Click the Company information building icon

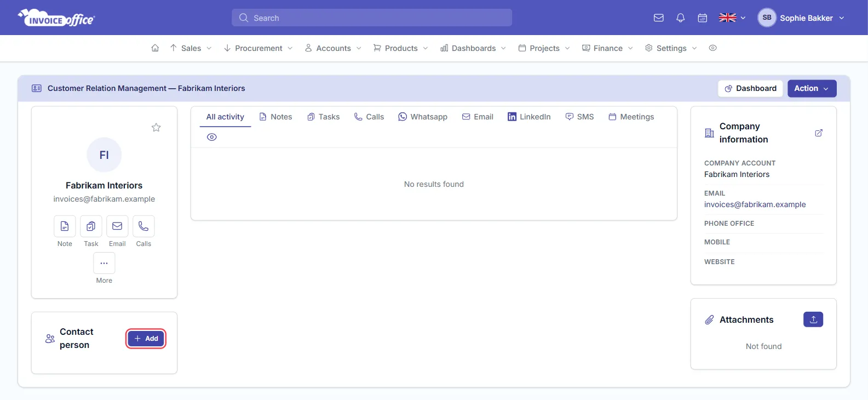click(709, 133)
